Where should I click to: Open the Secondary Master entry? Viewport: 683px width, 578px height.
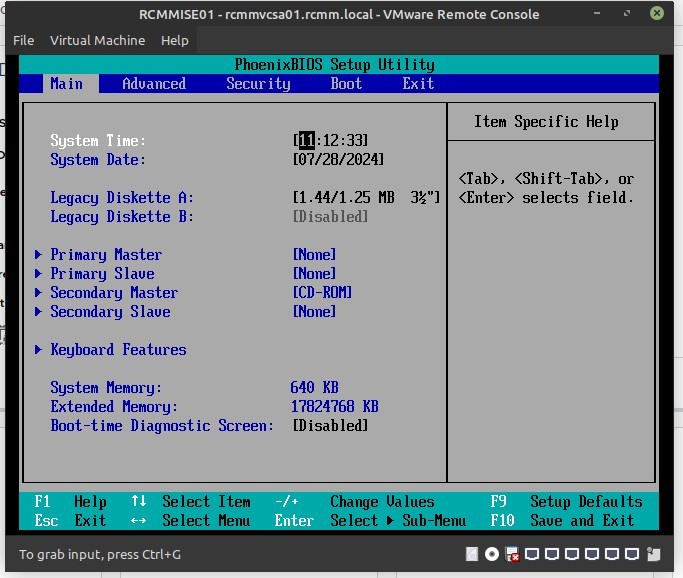(x=114, y=292)
